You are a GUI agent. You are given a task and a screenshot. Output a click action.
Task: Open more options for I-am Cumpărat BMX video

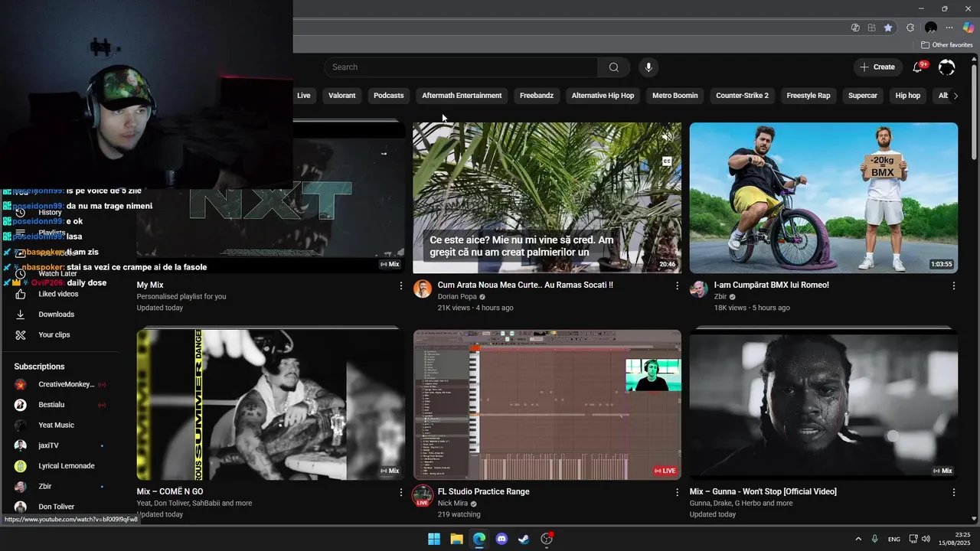pos(953,285)
